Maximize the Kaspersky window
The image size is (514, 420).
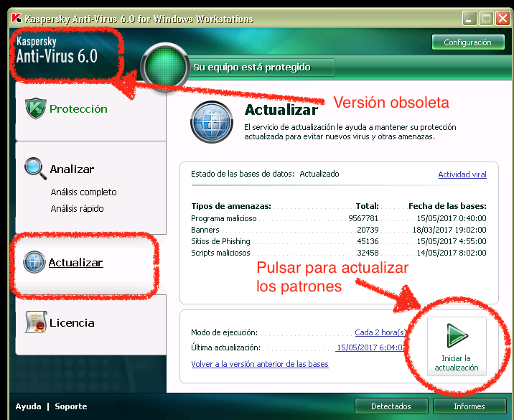pos(486,19)
